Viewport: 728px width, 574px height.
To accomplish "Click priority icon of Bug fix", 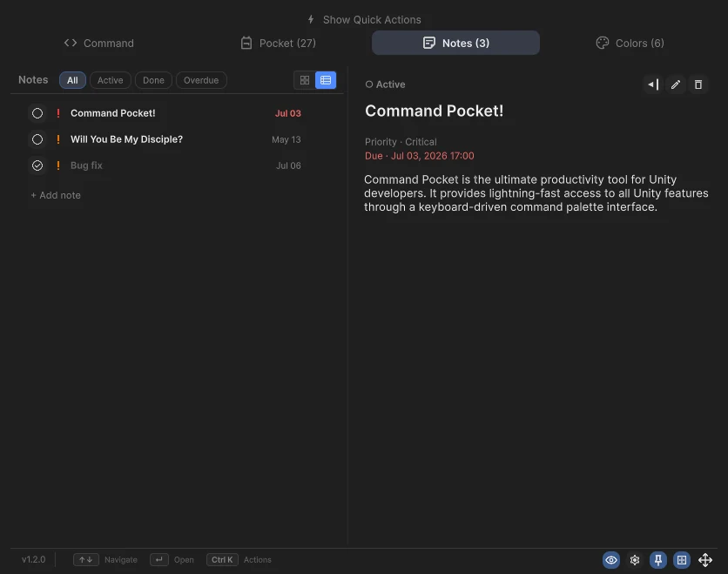I will click(58, 165).
